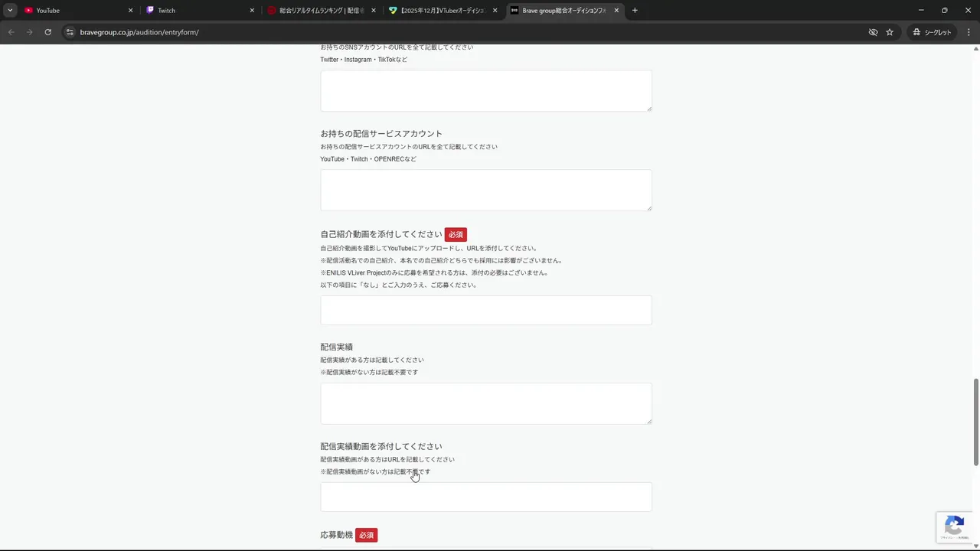The width and height of the screenshot is (980, 551).
Task: Click the 必須 badge beside 自己紹介動画
Action: click(x=456, y=235)
